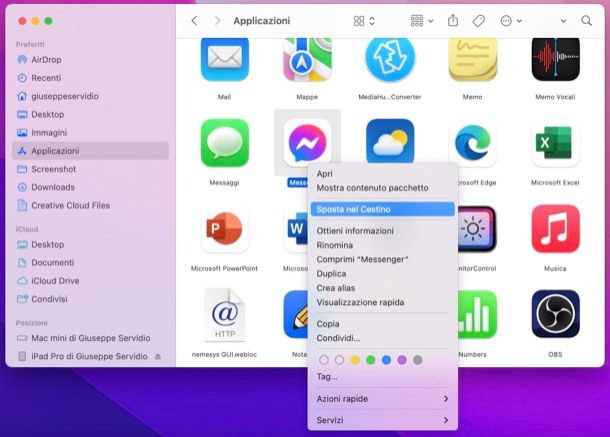The image size is (610, 437).
Task: Choose Condividi… in context menu
Action: coord(382,338)
